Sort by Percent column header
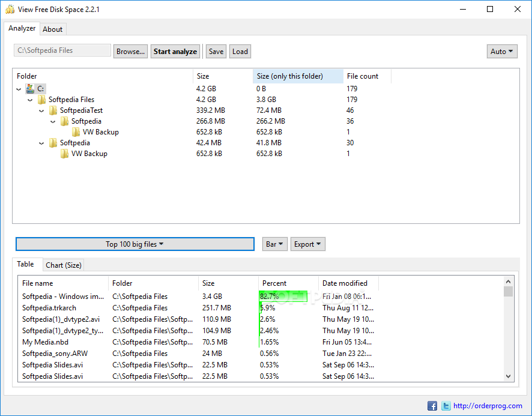The image size is (532, 416). coord(288,283)
